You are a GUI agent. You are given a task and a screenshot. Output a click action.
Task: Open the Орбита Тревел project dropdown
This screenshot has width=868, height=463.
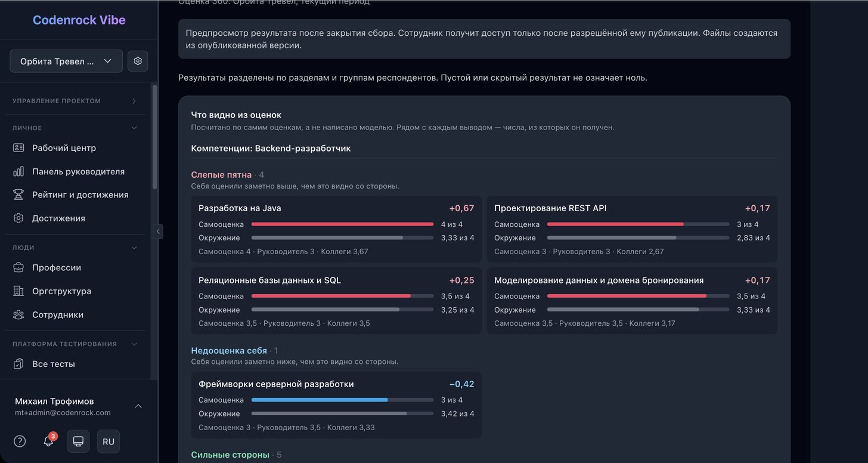tap(66, 61)
